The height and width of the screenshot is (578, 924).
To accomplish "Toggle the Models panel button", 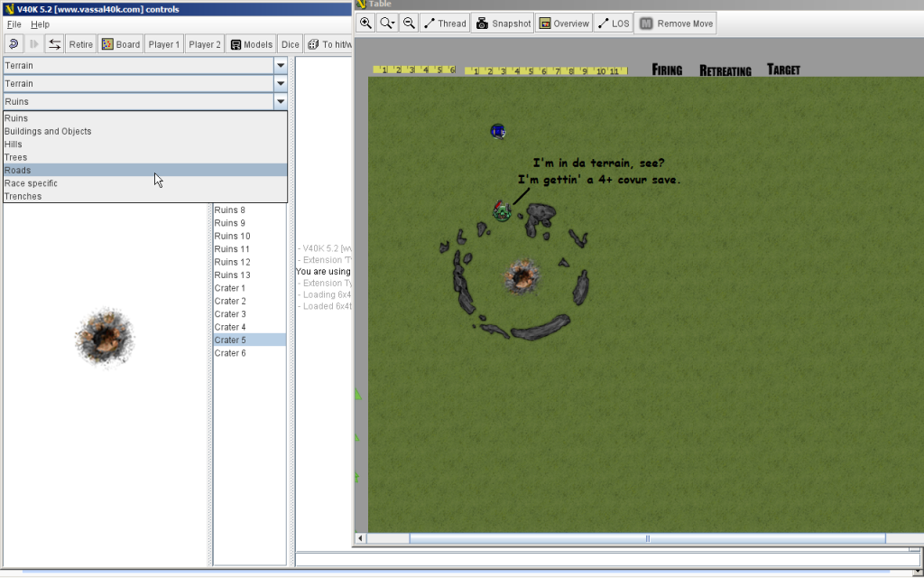I will (x=252, y=44).
